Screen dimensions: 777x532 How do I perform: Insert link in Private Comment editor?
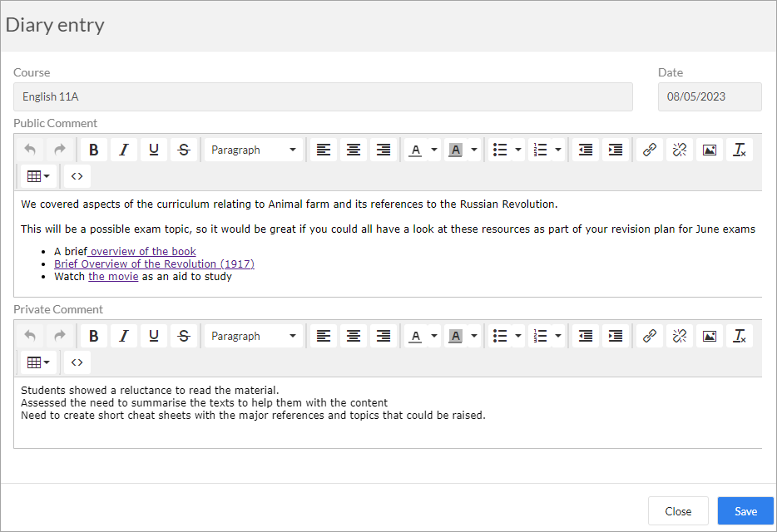(650, 336)
